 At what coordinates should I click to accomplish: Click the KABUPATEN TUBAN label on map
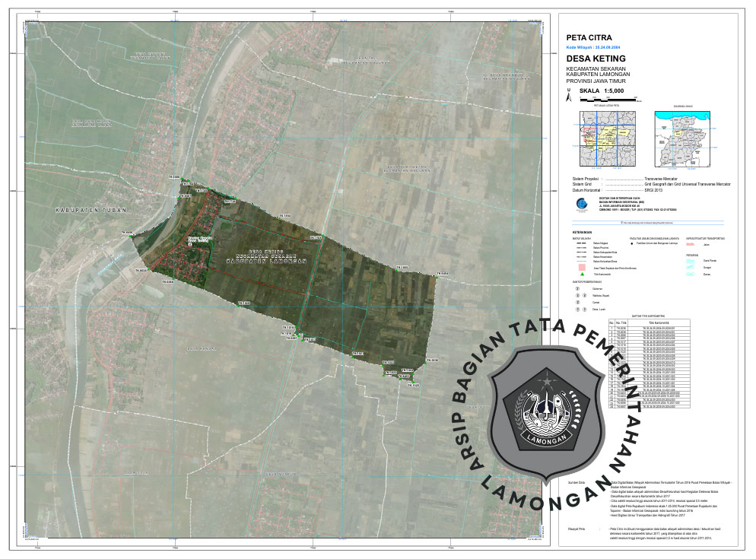(x=91, y=208)
